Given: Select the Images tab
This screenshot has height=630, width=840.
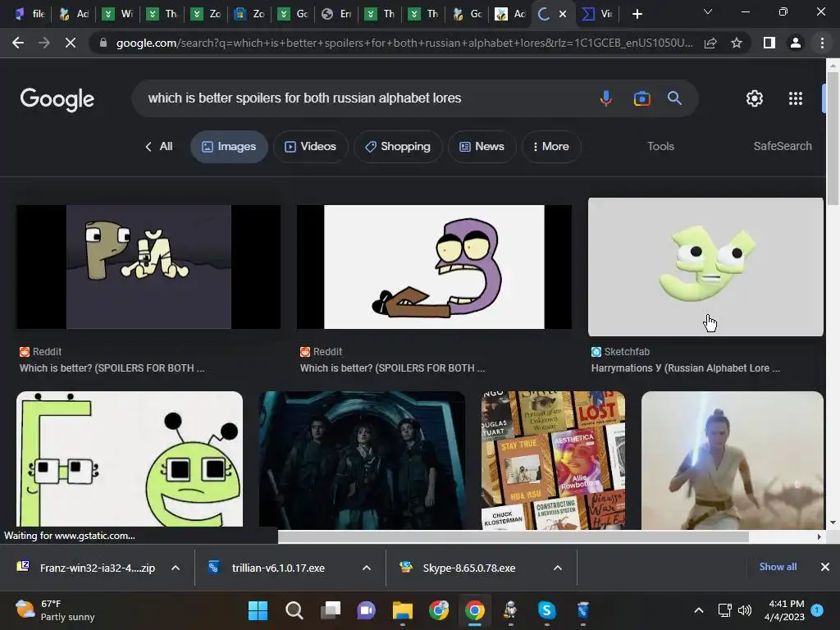Looking at the screenshot, I should [x=230, y=147].
